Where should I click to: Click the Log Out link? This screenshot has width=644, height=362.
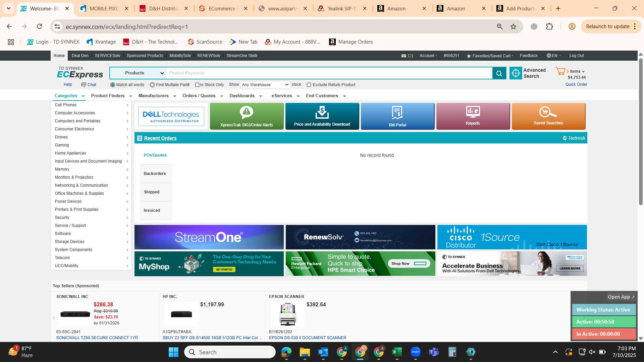(x=577, y=56)
